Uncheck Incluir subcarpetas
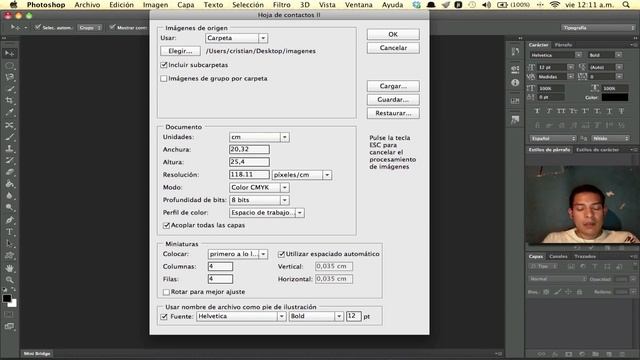This screenshot has width=640, height=360. [x=164, y=65]
